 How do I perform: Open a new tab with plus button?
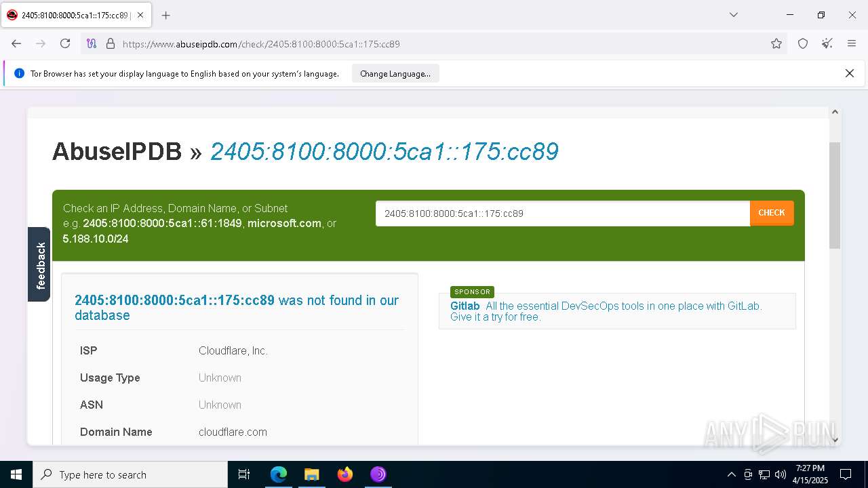(x=165, y=15)
